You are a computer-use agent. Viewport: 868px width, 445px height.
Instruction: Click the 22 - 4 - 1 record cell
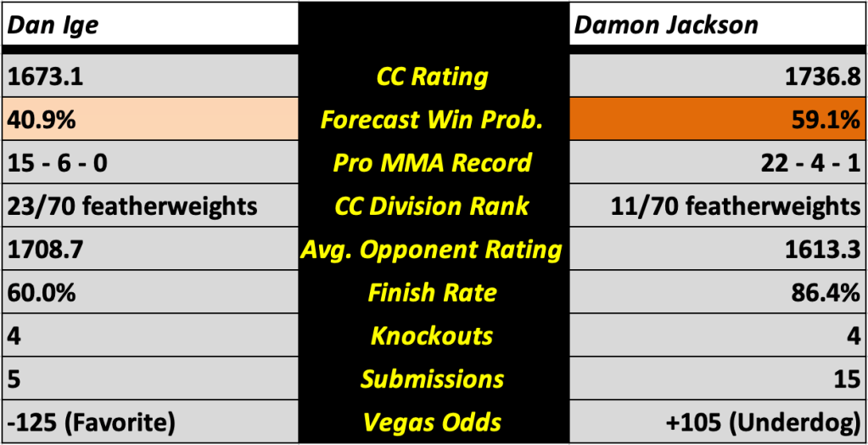point(717,163)
